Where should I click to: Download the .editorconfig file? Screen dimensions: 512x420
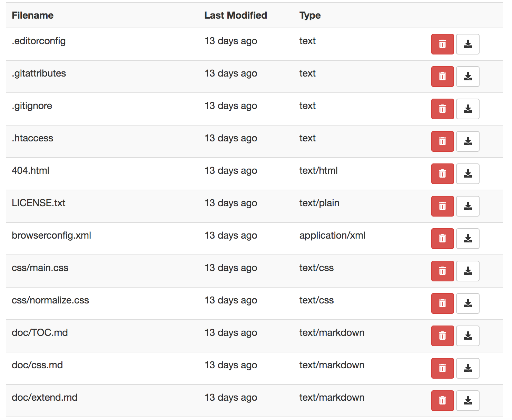click(468, 44)
